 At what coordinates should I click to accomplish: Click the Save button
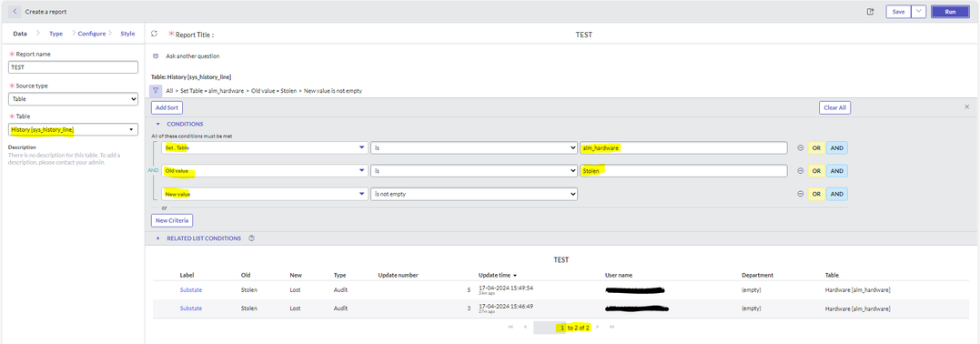(898, 12)
